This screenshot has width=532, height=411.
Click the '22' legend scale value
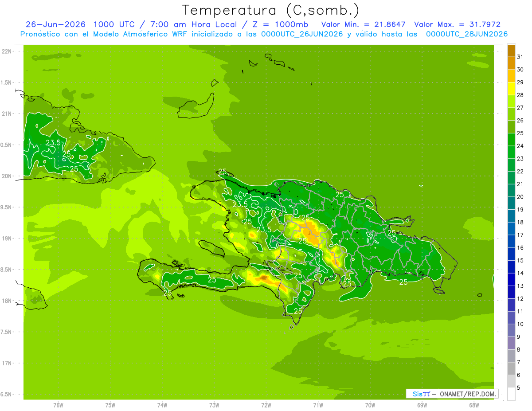coord(520,171)
